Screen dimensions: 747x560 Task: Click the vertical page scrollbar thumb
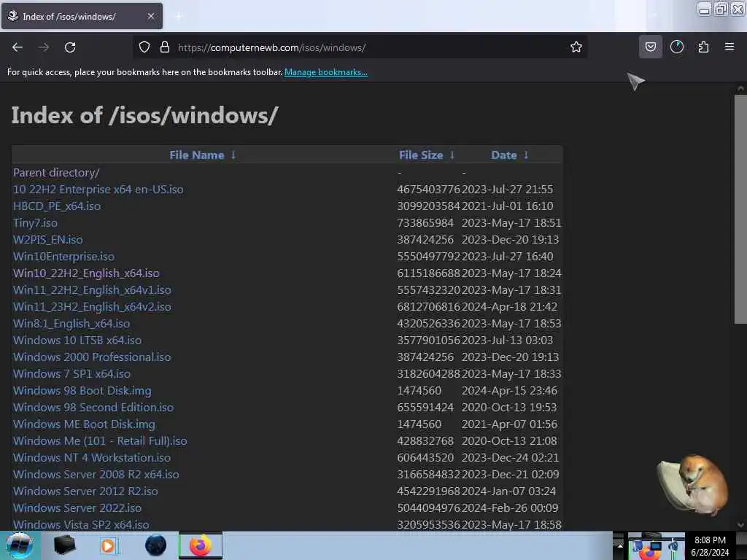tap(740, 209)
